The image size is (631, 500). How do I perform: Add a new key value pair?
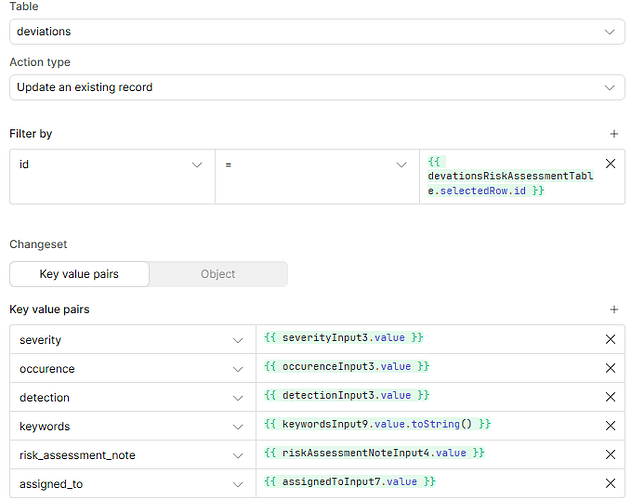[x=614, y=309]
